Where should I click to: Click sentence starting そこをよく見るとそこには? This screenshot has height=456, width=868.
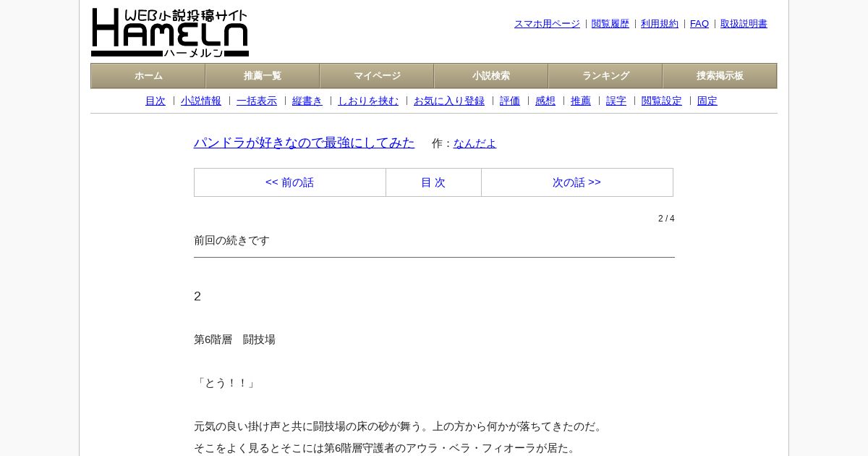[x=387, y=448]
